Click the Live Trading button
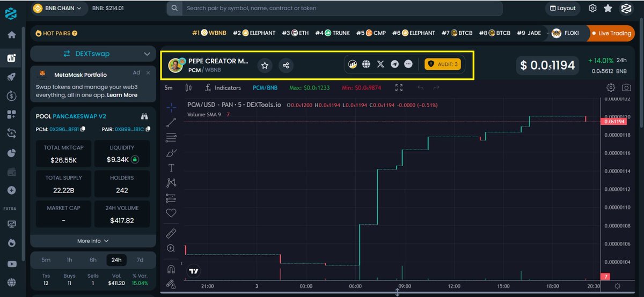 click(611, 33)
